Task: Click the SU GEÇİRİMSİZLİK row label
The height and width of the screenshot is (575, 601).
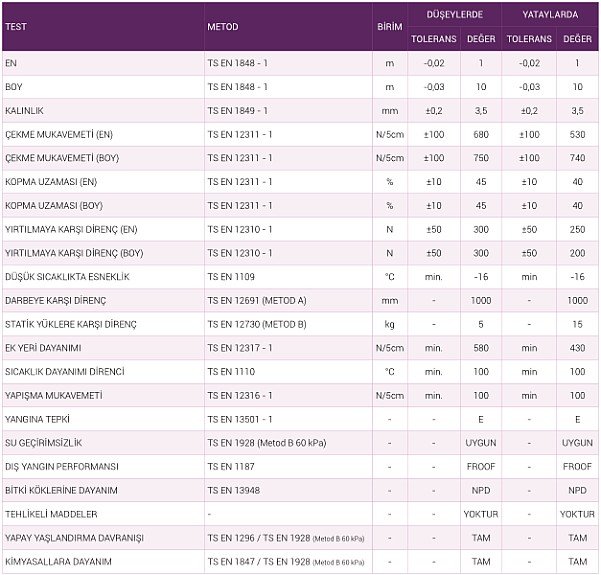Action: 44,443
